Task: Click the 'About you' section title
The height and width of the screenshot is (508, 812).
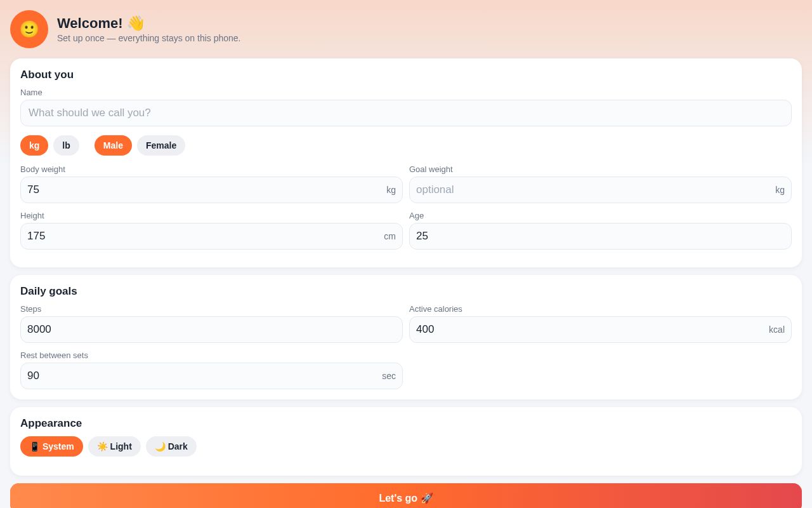Action: click(47, 75)
